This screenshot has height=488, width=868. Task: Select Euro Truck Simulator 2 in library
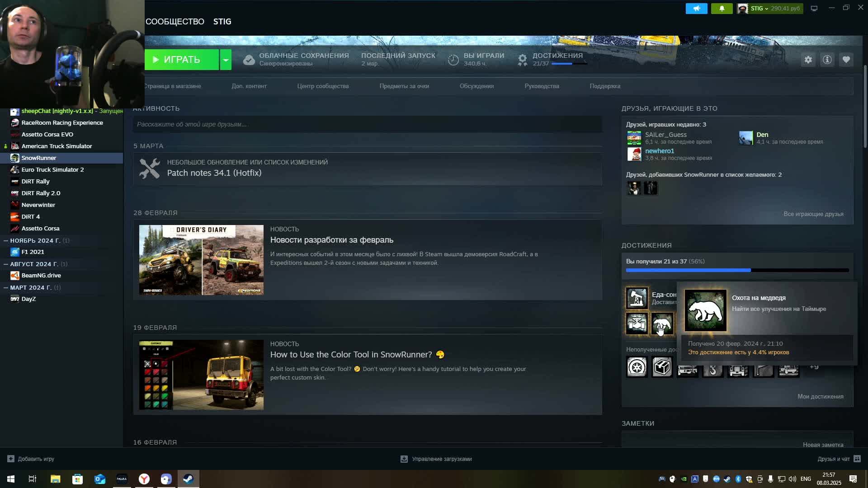pos(61,169)
